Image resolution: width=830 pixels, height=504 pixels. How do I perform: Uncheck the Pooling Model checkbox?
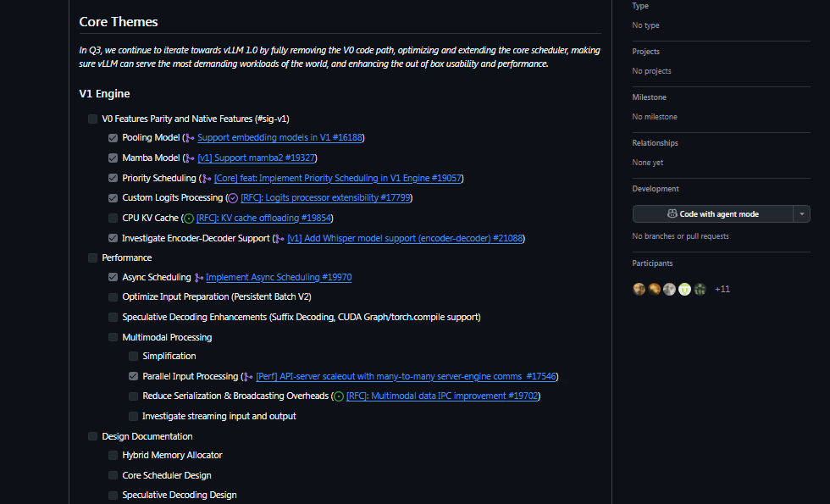pyautogui.click(x=113, y=137)
